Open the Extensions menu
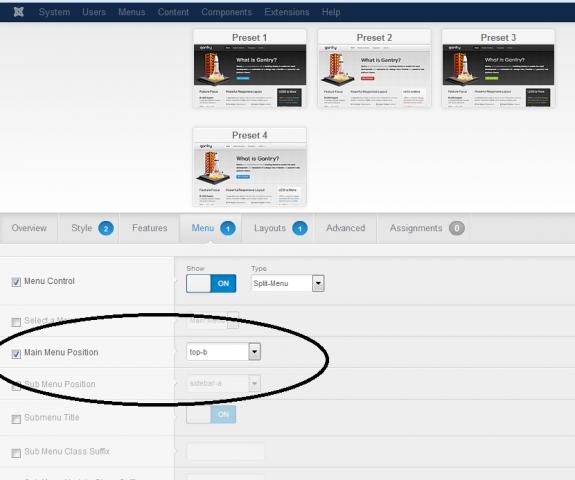This screenshot has width=575, height=480. pos(287,12)
